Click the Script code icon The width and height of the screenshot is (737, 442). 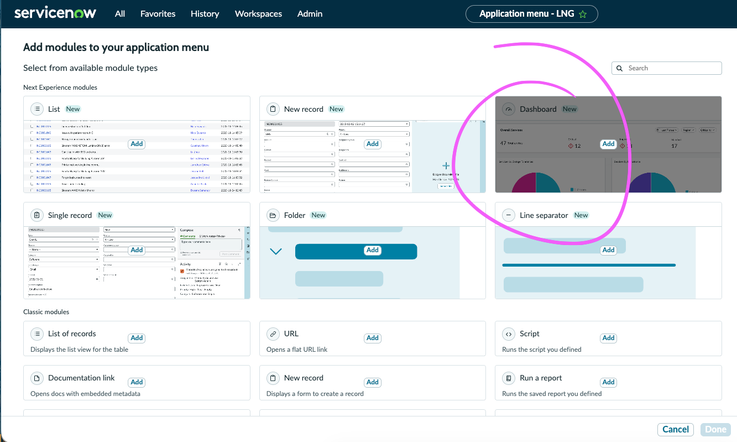click(x=509, y=334)
